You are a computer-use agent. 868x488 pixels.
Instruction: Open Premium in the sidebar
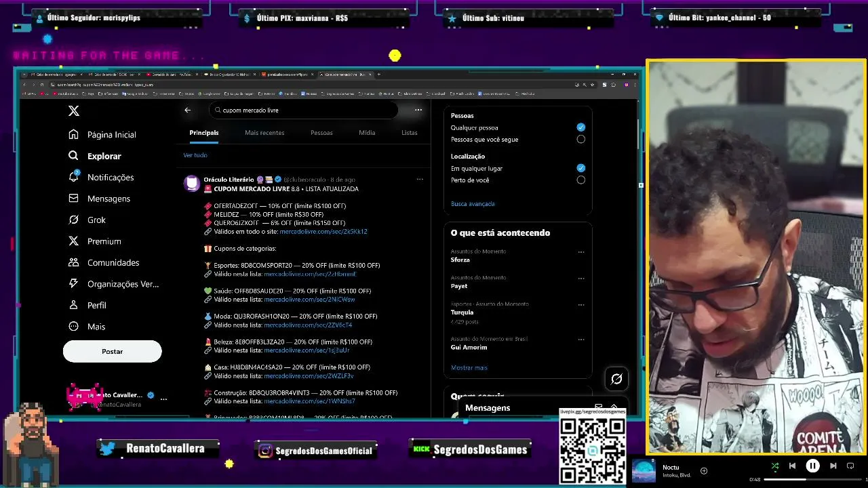point(94,241)
